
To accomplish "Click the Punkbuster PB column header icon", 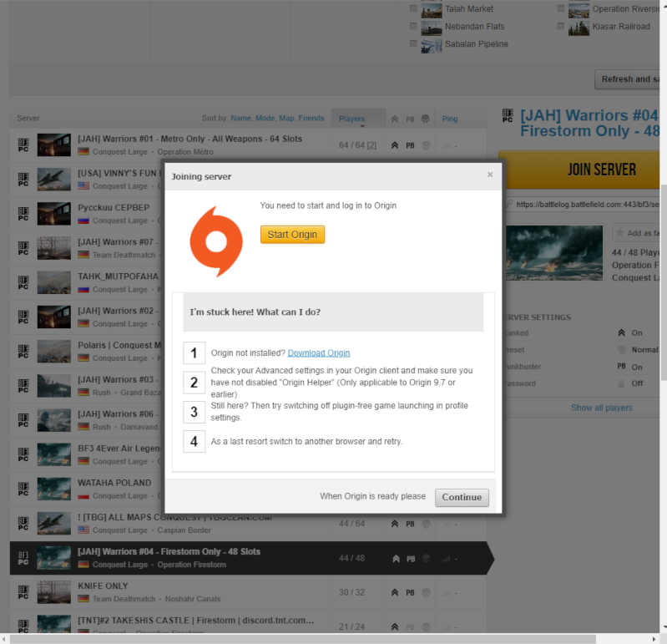I will click(x=410, y=119).
